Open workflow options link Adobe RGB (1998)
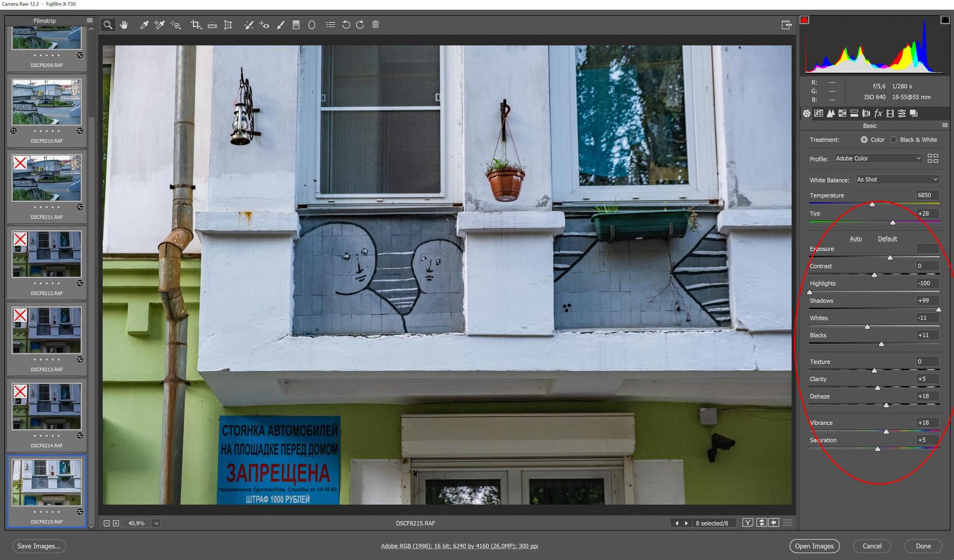 pos(459,546)
